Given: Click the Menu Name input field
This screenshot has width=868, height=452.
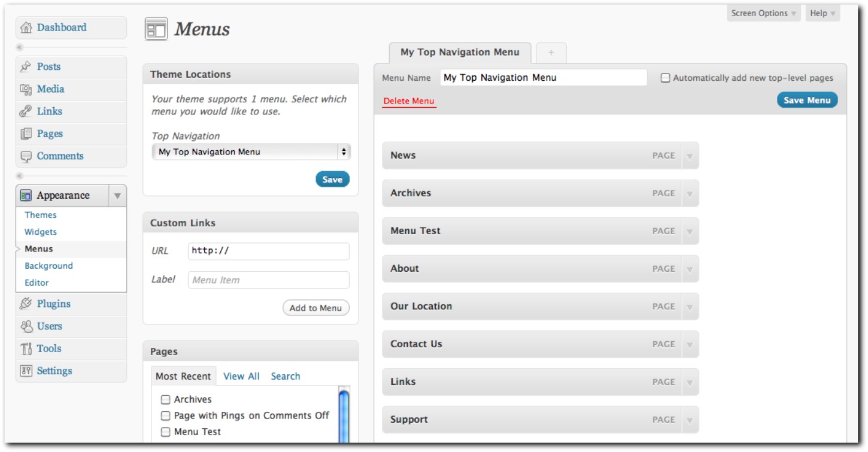Looking at the screenshot, I should (544, 78).
